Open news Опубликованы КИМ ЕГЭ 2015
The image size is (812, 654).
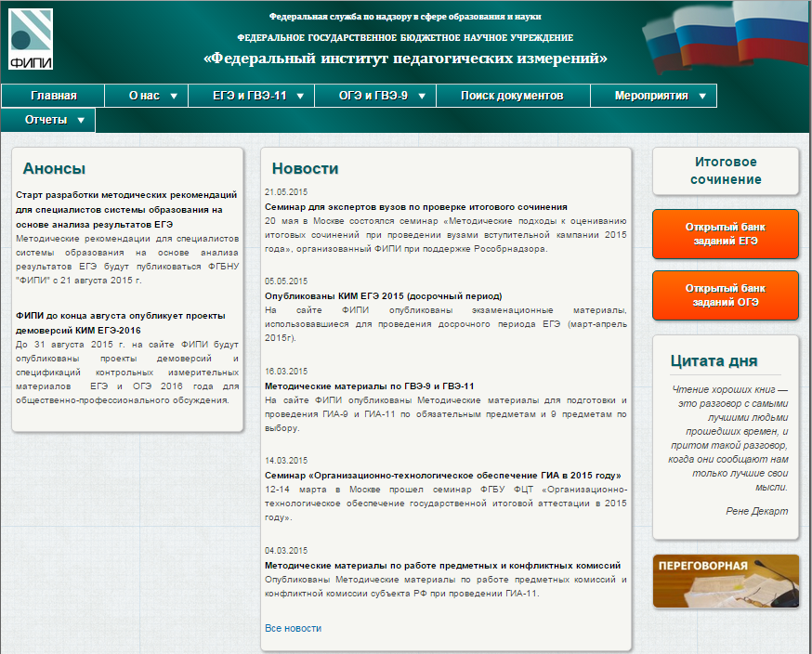pyautogui.click(x=383, y=296)
